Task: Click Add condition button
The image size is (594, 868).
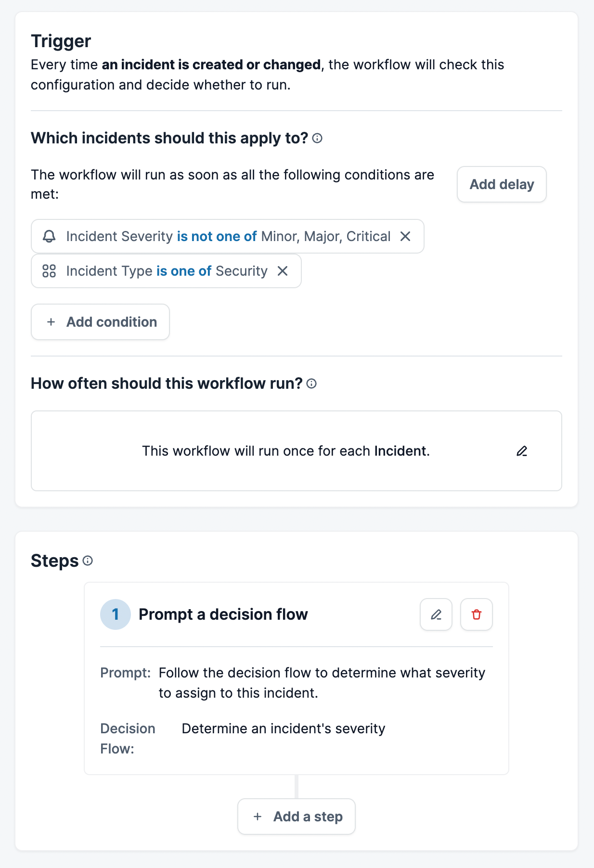Action: pyautogui.click(x=100, y=322)
